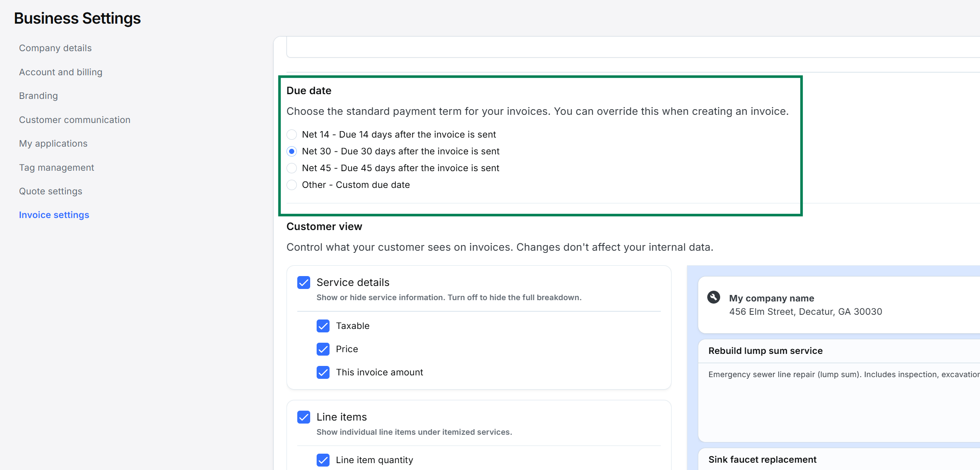Screen dimensions: 980x470
Task: Toggle the Line items checkbox
Action: pos(304,417)
